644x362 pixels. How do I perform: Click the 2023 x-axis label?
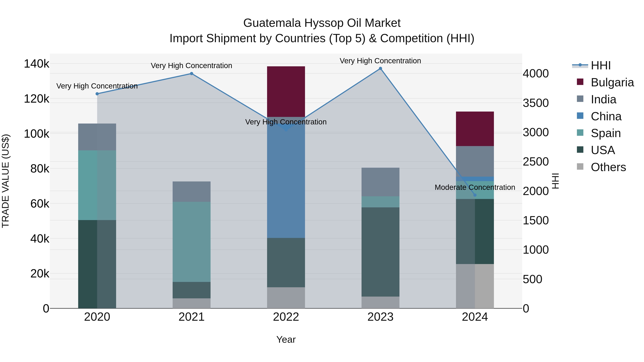tap(380, 317)
